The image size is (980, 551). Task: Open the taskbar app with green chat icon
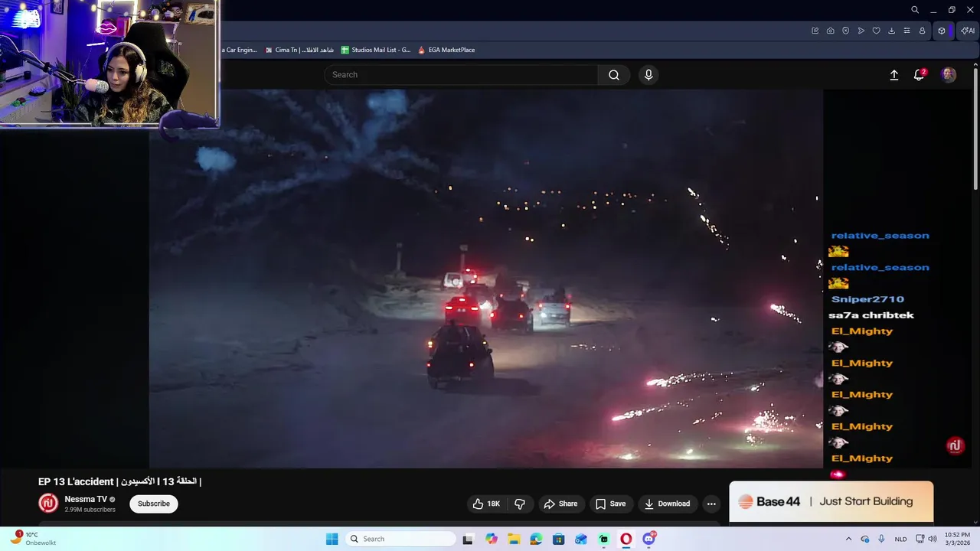click(x=604, y=539)
